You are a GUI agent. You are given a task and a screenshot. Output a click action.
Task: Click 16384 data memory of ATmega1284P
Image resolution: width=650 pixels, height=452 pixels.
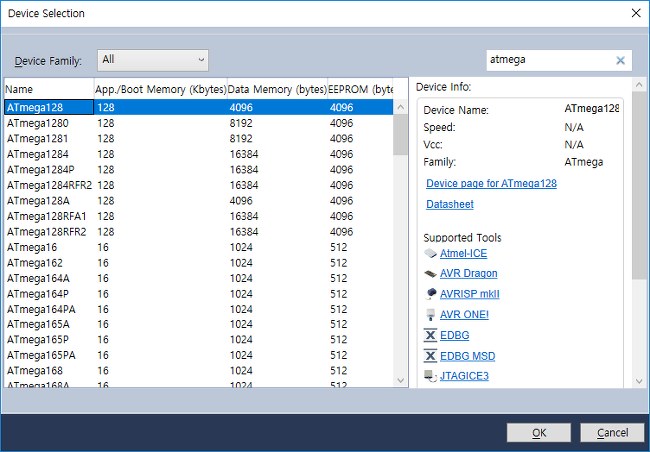point(244,170)
